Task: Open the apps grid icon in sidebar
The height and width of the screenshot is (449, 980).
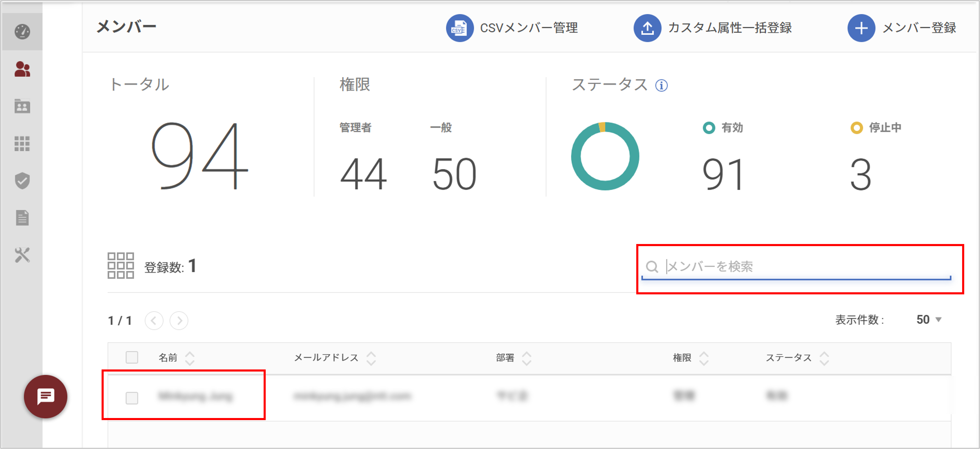Action: click(22, 144)
